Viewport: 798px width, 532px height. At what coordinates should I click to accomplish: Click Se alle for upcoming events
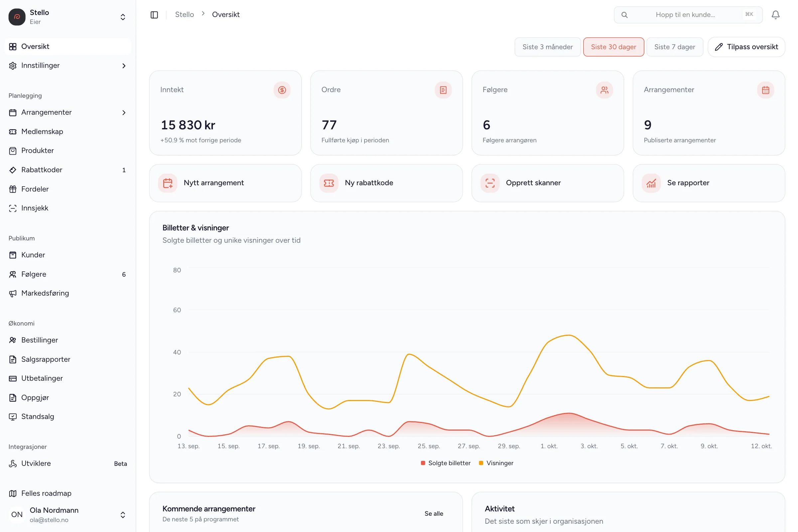click(434, 513)
